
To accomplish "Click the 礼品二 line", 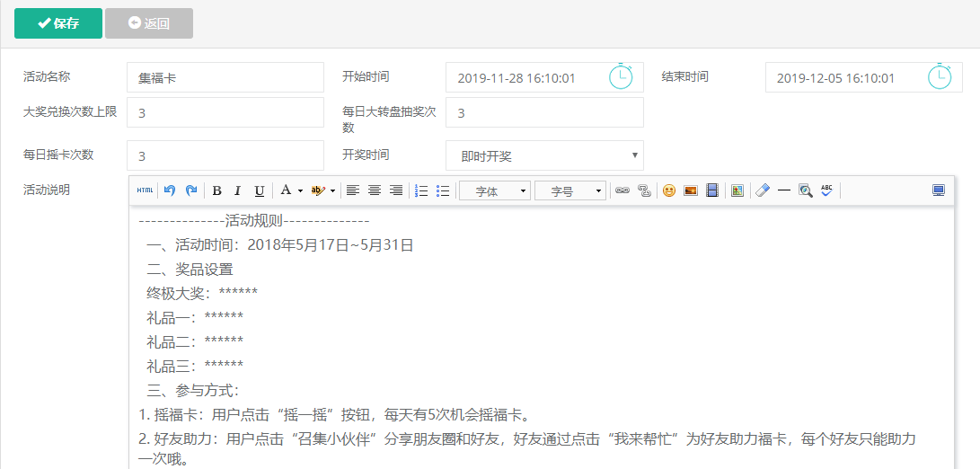I will tap(195, 342).
